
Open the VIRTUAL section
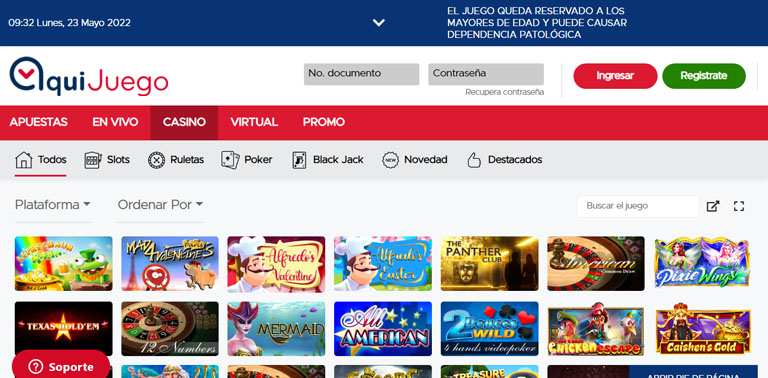coord(254,122)
